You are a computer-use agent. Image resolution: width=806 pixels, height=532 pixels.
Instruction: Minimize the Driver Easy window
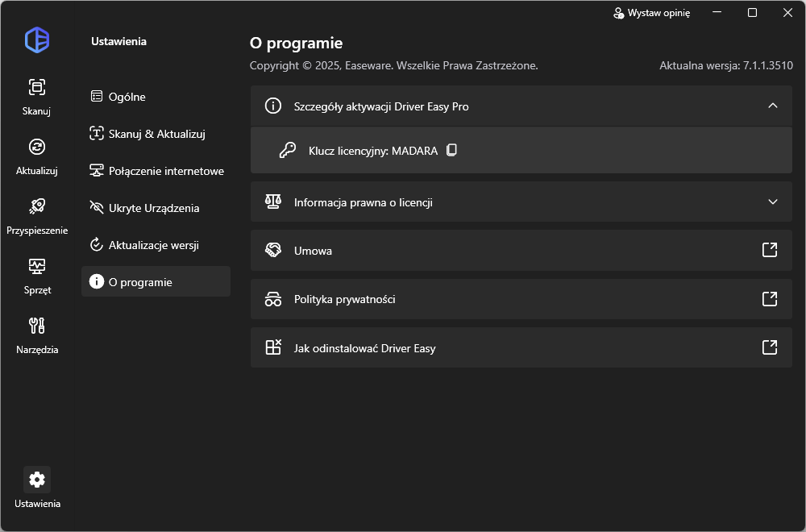tap(717, 12)
